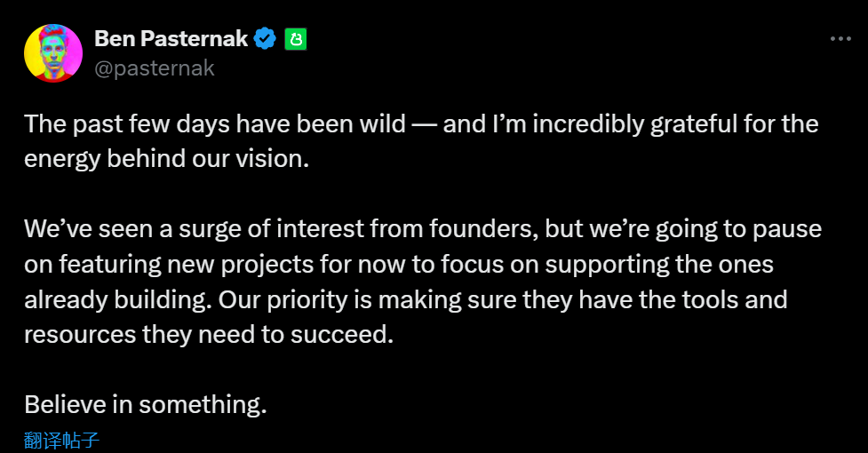Screen dimensions: 868x453
Task: Click the line starting "The past few days"
Action: pyautogui.click(x=421, y=123)
